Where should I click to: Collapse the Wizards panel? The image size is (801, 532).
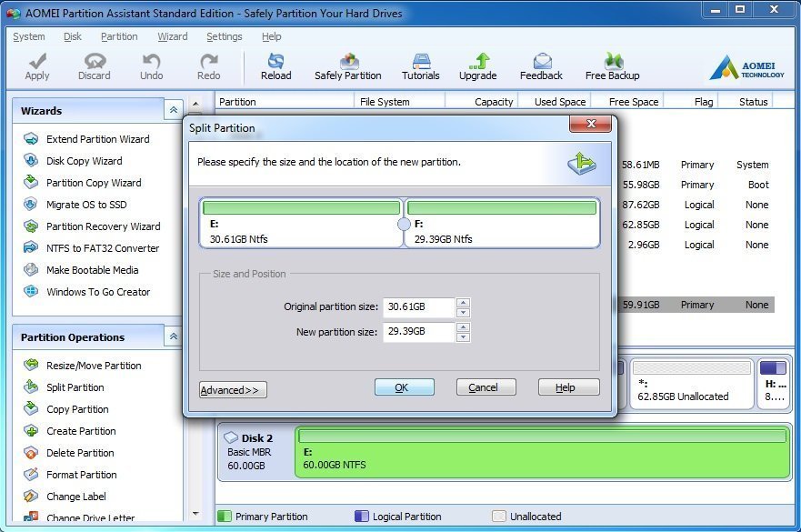[x=173, y=110]
